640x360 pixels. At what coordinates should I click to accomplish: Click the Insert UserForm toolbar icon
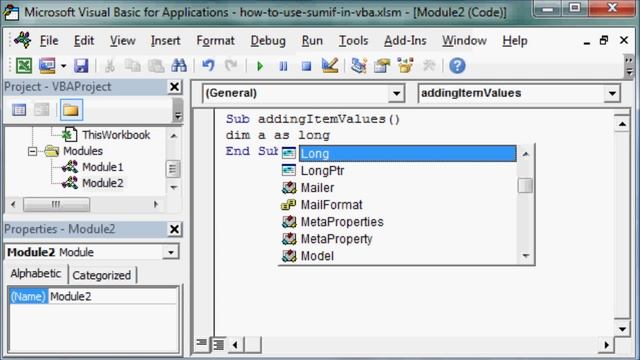(x=47, y=65)
